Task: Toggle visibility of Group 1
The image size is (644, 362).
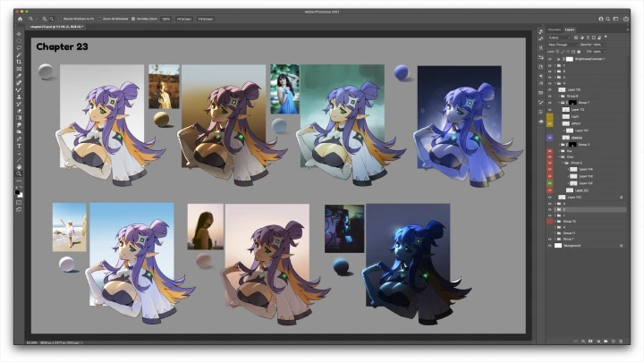Action: (x=549, y=239)
